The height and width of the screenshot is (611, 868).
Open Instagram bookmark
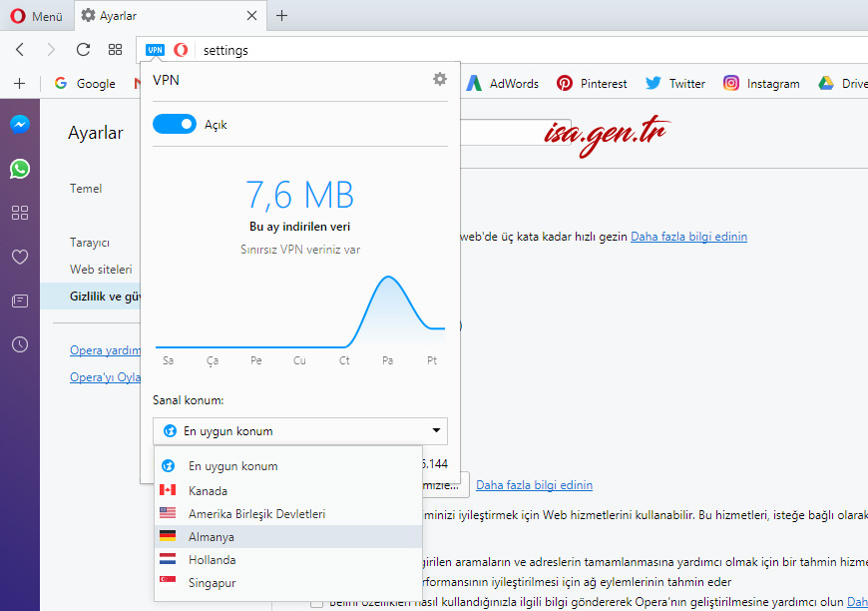tap(761, 83)
